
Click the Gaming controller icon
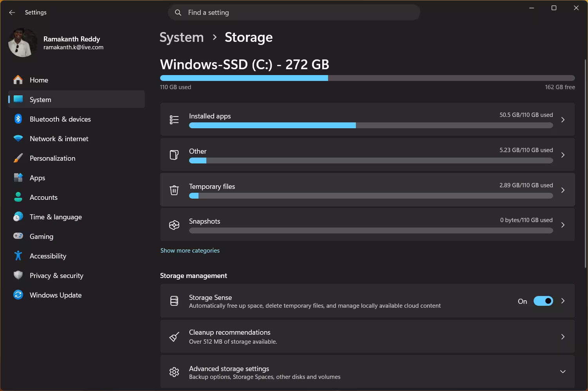[18, 236]
